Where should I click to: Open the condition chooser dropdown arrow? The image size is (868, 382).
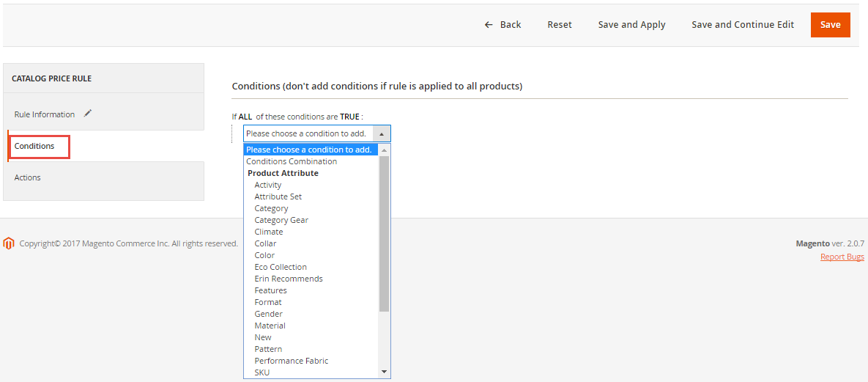click(382, 134)
